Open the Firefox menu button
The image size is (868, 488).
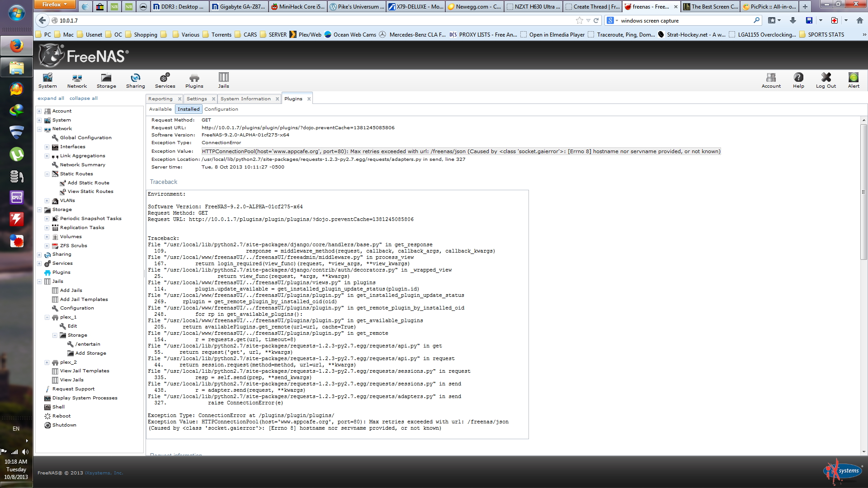point(54,5)
